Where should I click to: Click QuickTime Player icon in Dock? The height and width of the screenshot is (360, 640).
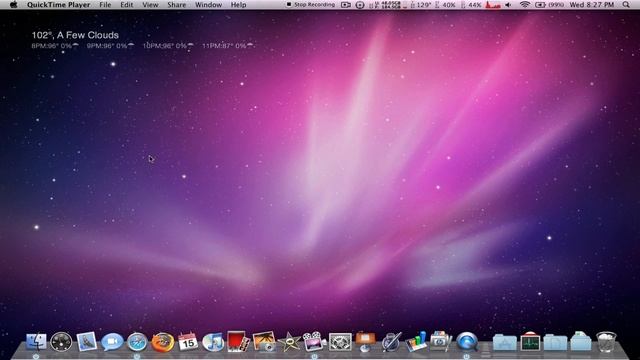(467, 342)
